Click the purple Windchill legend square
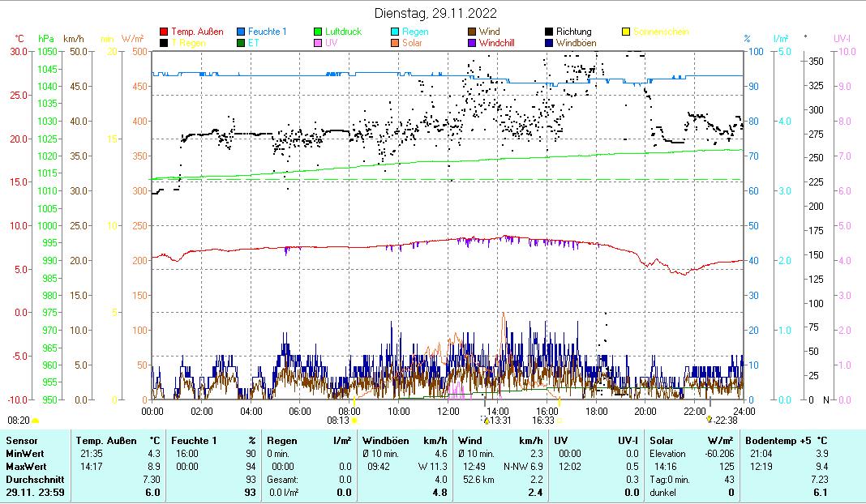Screen dimensions: 866x504 472,43
